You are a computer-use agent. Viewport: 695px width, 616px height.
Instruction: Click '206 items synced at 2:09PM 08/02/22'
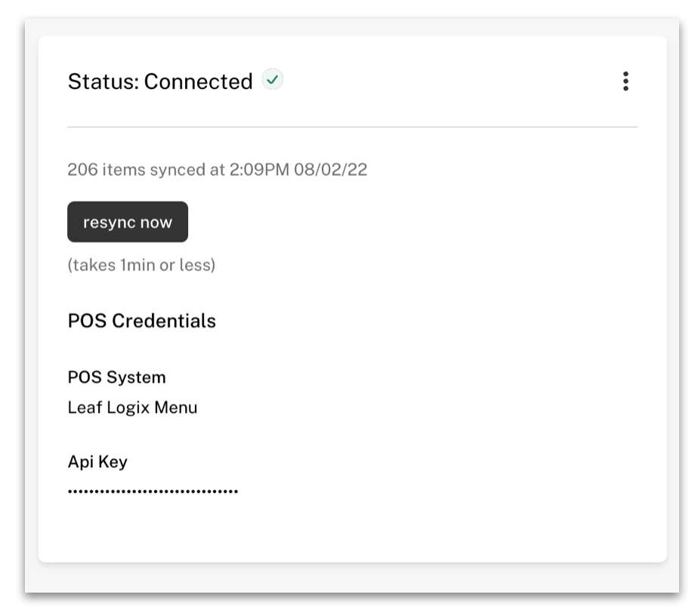[218, 170]
